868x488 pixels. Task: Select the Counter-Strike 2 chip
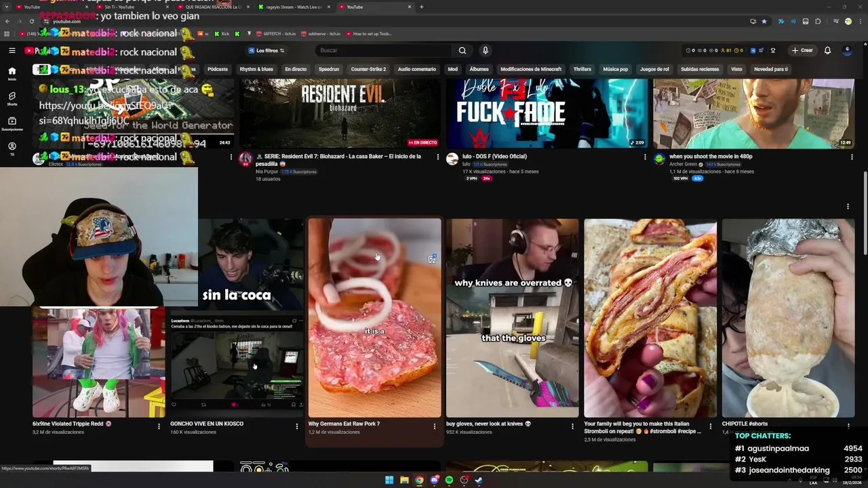click(x=368, y=69)
